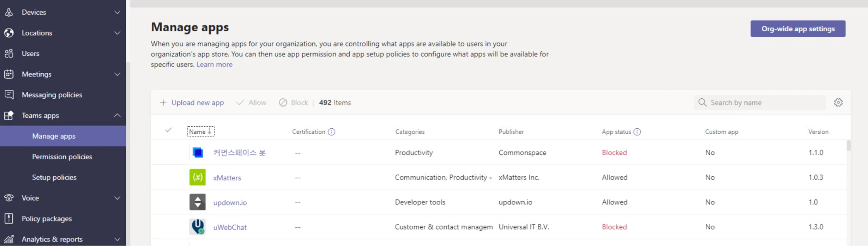
Task: Click the 492 Items count
Action: [335, 102]
